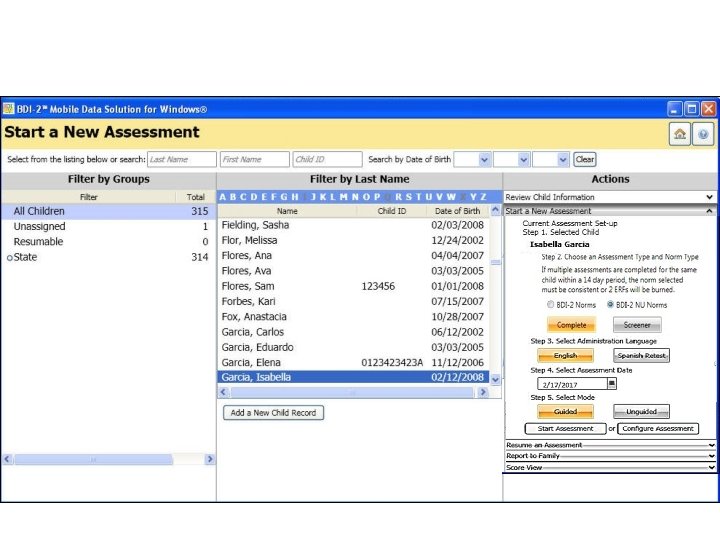Click Start Assessment button
This screenshot has width=720, height=540.
click(565, 428)
